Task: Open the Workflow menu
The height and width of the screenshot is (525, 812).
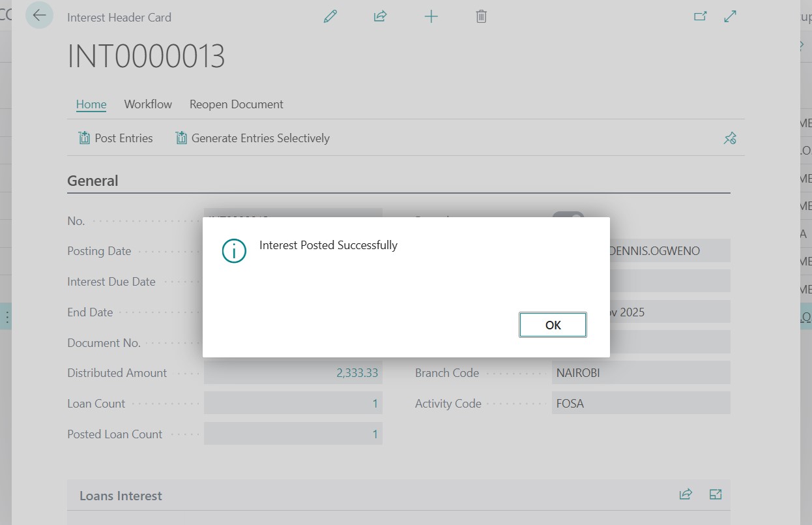Action: [148, 104]
